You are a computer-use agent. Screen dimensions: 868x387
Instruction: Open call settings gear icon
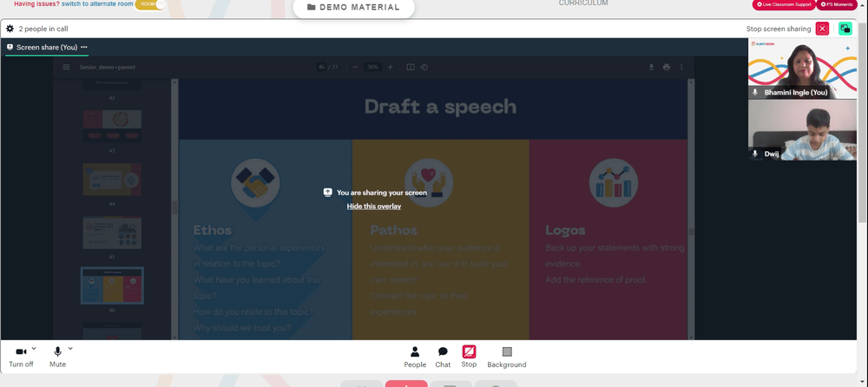10,29
